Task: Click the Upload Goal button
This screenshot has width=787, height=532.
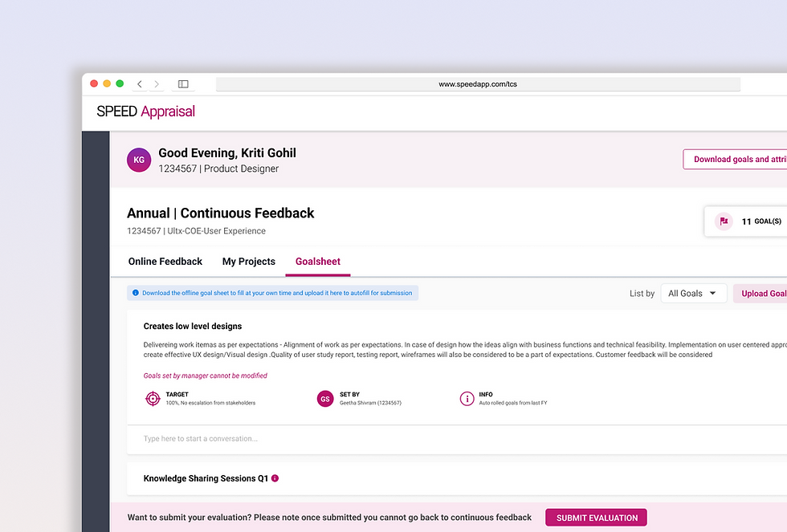Action: click(x=761, y=294)
